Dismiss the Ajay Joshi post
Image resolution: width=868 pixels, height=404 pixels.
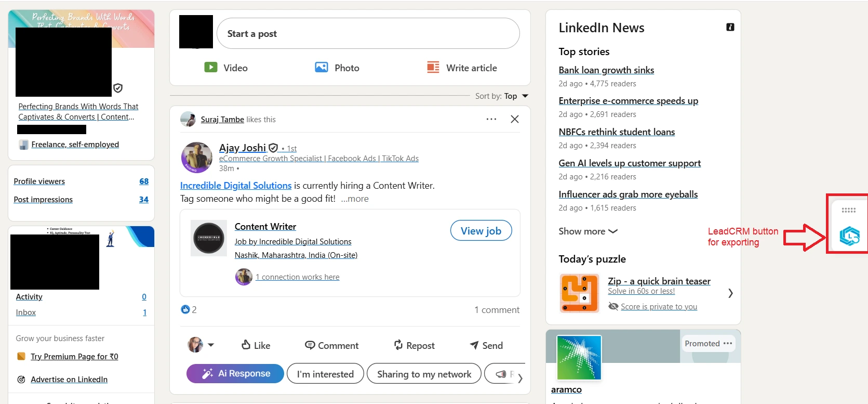tap(515, 119)
